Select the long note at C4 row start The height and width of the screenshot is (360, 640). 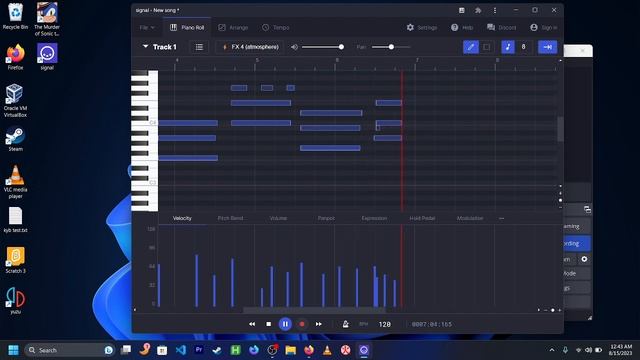point(188,123)
